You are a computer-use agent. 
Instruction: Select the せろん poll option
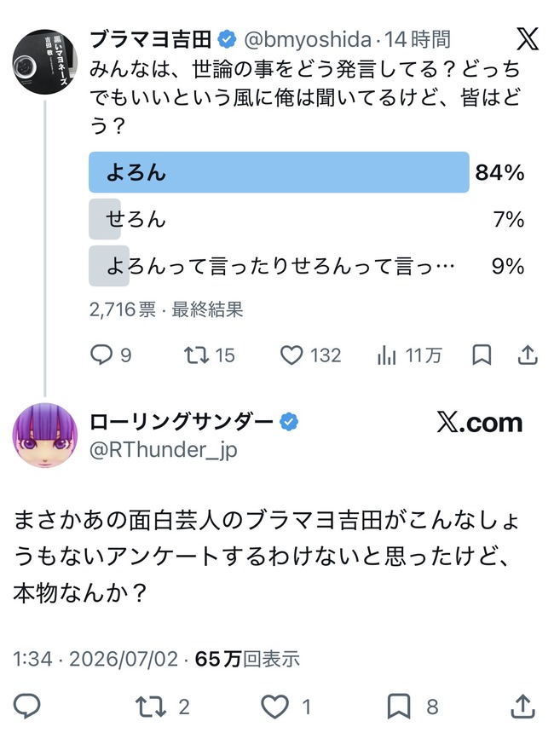click(307, 219)
